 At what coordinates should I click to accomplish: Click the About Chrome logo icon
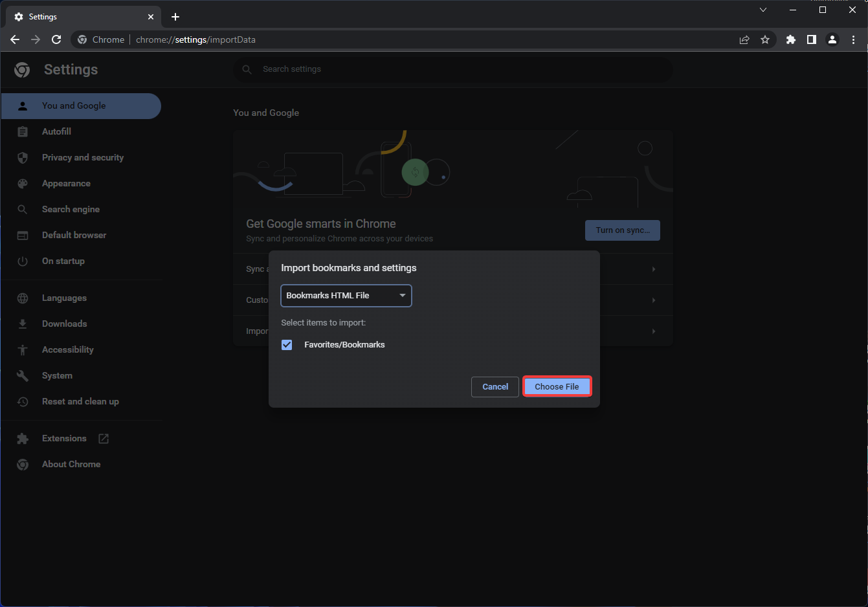(23, 464)
